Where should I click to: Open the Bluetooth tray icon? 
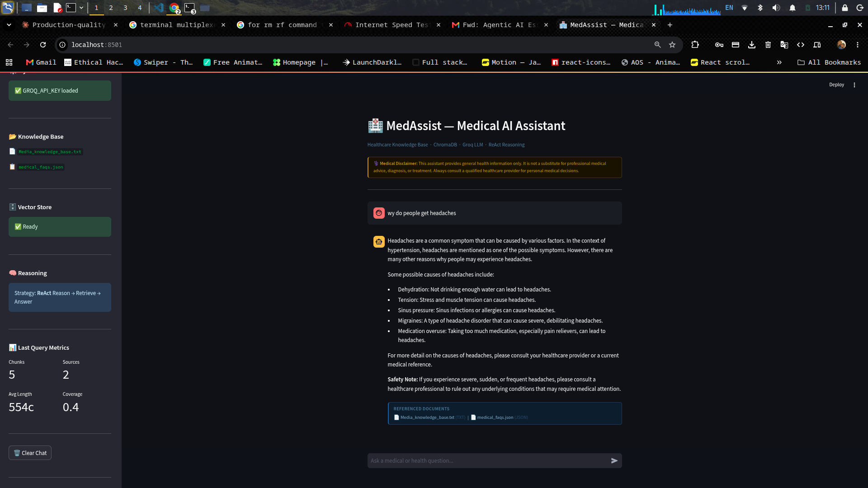pyautogui.click(x=760, y=8)
